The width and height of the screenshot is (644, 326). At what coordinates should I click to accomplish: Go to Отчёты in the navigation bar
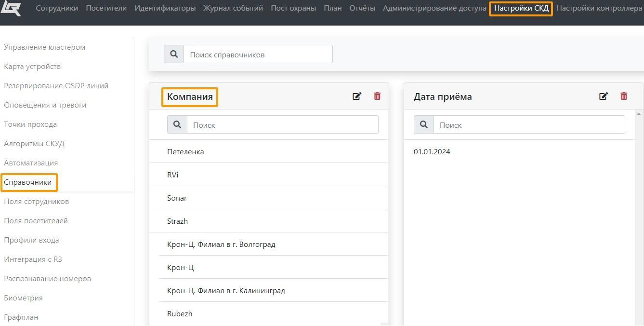362,8
